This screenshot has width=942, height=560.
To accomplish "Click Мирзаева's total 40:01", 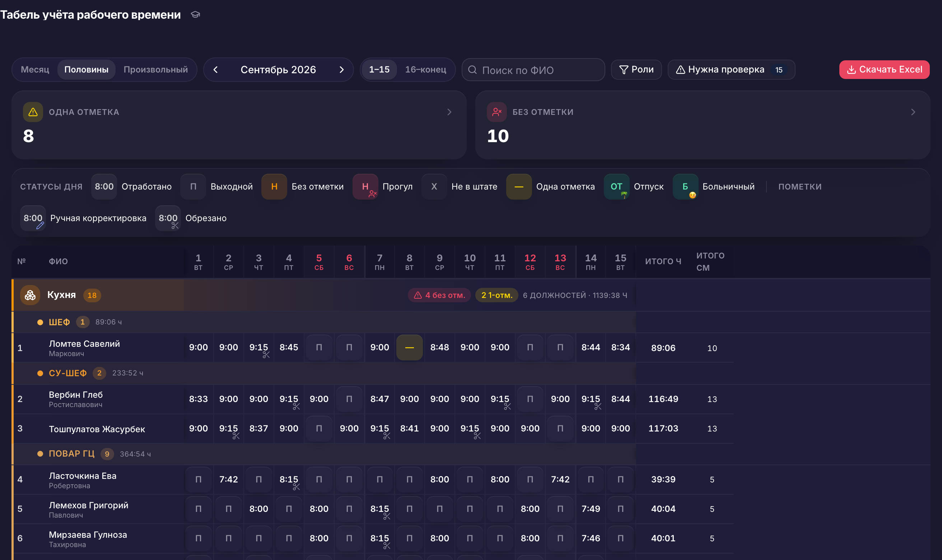I will point(663,538).
